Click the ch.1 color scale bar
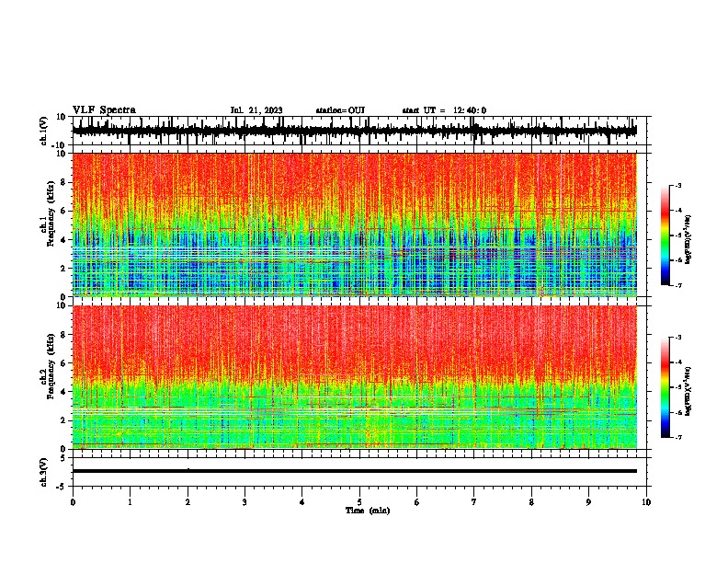 click(x=665, y=236)
